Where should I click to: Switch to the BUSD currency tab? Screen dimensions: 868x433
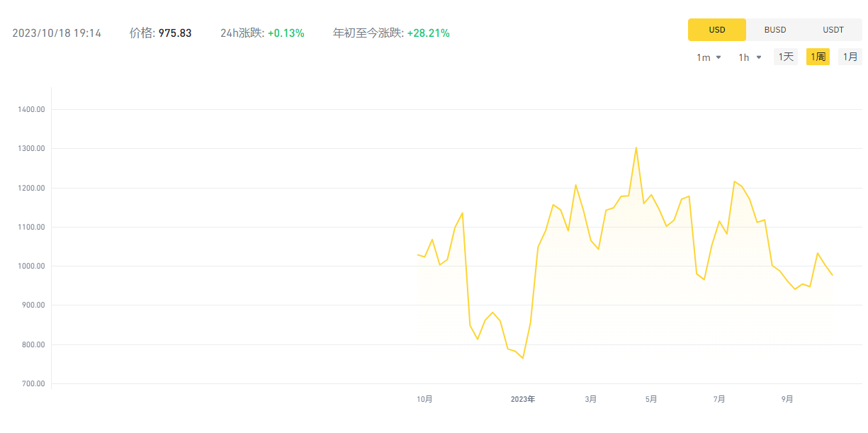coord(775,30)
